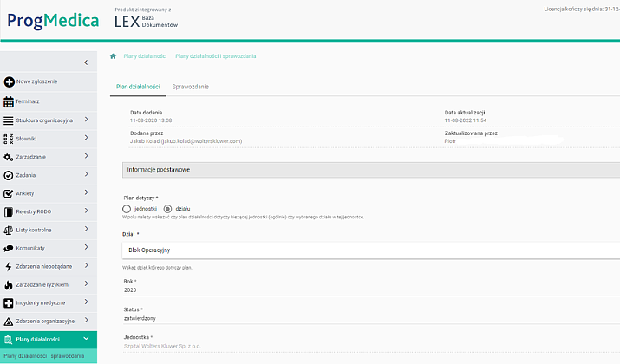This screenshot has width=620, height=364.
Task: Go to home via breadcrumb house icon
Action: coord(114,56)
